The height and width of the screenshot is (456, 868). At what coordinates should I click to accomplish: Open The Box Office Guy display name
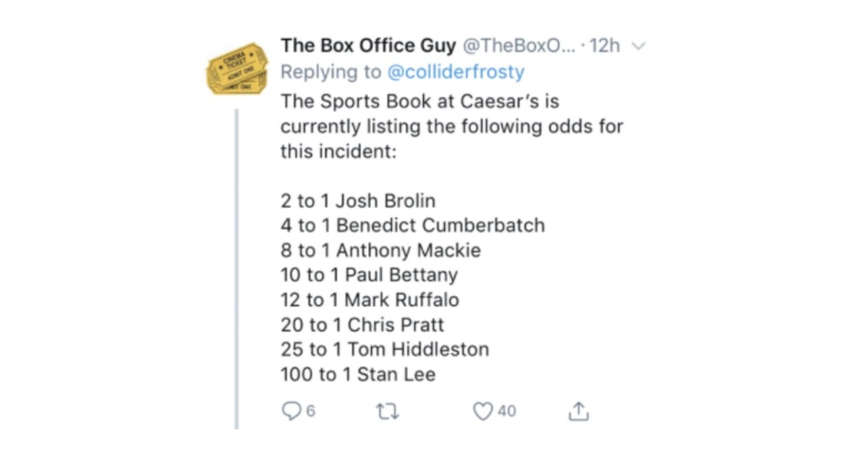click(368, 46)
